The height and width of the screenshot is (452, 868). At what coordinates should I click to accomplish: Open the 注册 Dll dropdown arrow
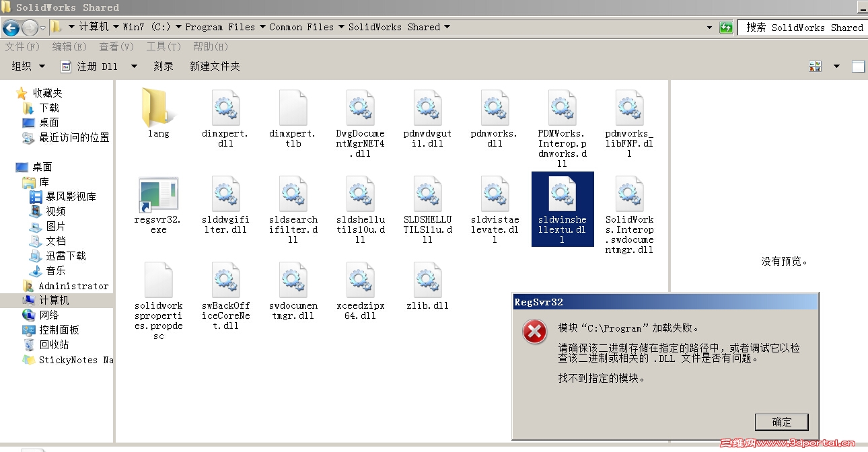pyautogui.click(x=134, y=66)
